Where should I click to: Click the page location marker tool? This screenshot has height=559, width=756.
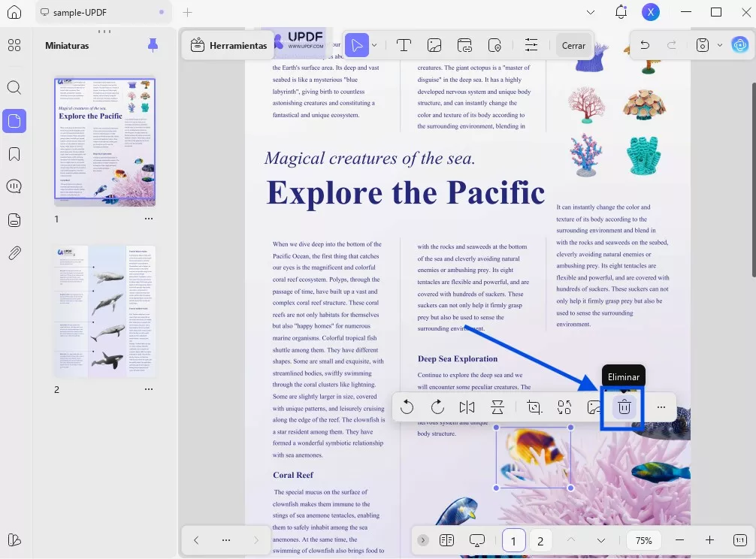[x=494, y=45]
